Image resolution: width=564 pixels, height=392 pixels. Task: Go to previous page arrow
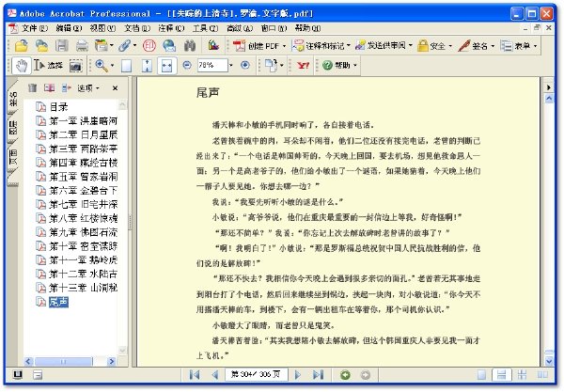(x=215, y=375)
